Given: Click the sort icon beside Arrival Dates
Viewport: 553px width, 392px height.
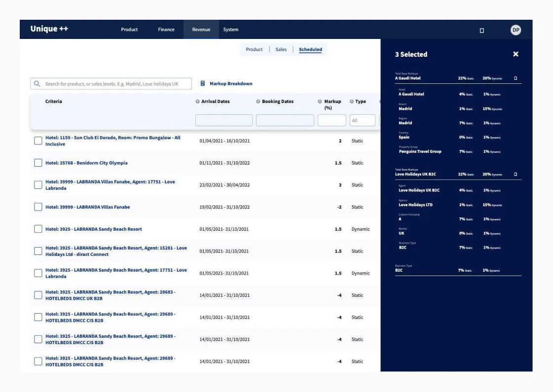Looking at the screenshot, I should click(198, 102).
